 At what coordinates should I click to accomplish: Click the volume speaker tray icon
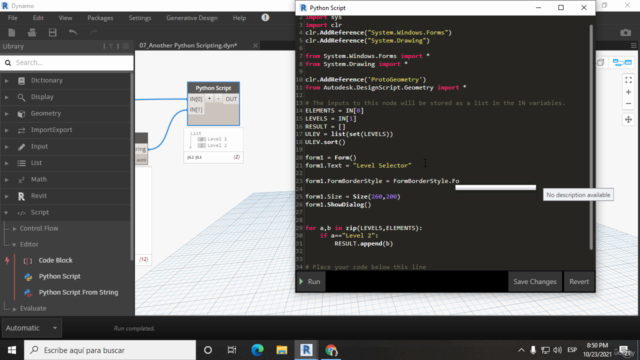pyautogui.click(x=557, y=350)
